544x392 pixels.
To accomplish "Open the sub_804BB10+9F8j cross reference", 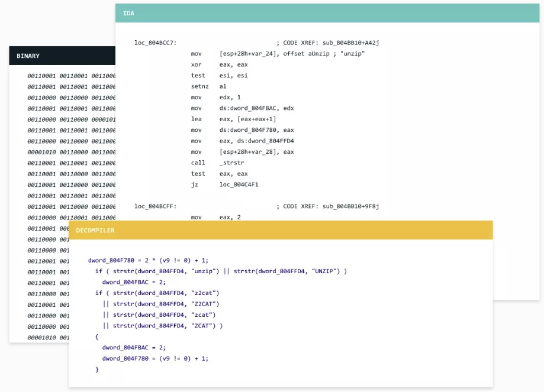I will [350, 206].
